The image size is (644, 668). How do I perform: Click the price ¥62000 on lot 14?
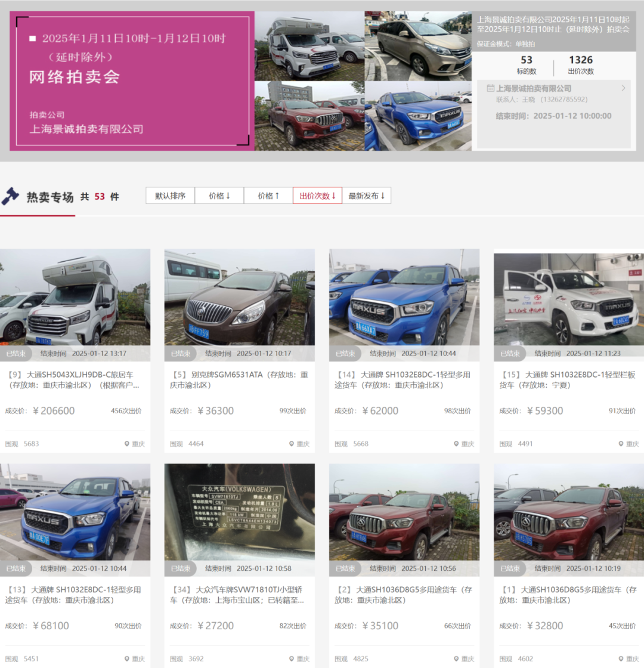tap(380, 411)
